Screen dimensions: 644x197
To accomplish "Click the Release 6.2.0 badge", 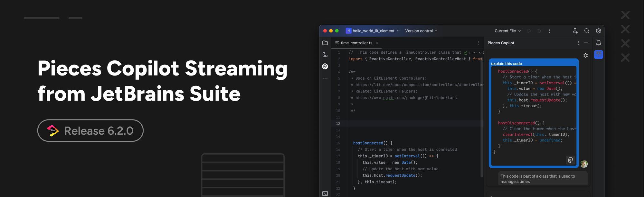I will (x=90, y=130).
